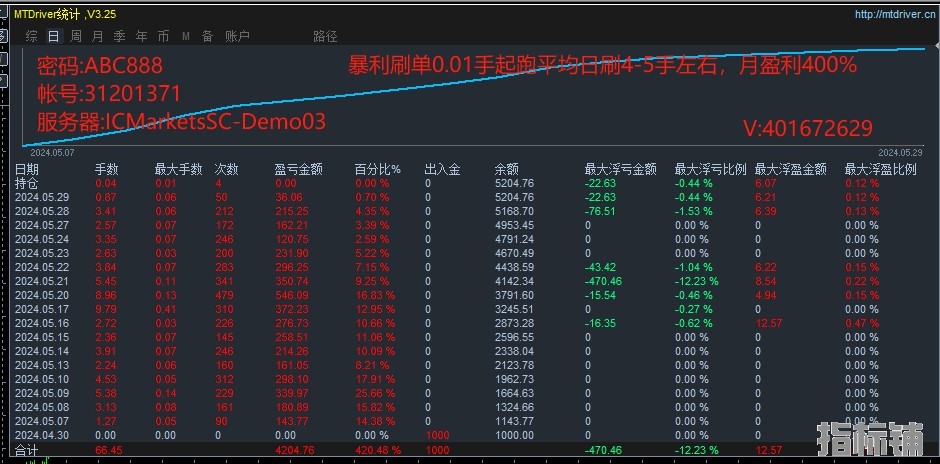Switch to the 月 monthly tab

tap(97, 36)
